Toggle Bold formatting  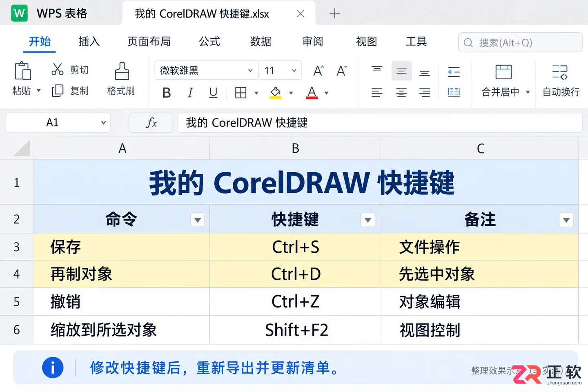click(x=167, y=93)
